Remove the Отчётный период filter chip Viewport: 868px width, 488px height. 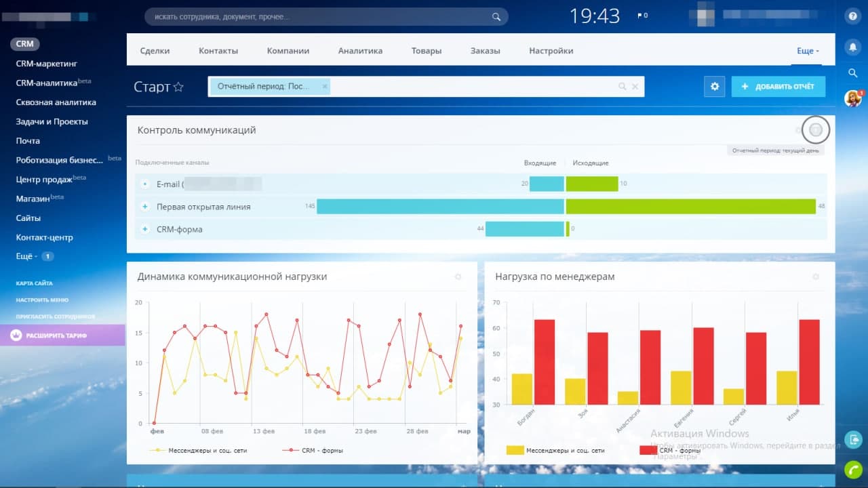coord(325,87)
